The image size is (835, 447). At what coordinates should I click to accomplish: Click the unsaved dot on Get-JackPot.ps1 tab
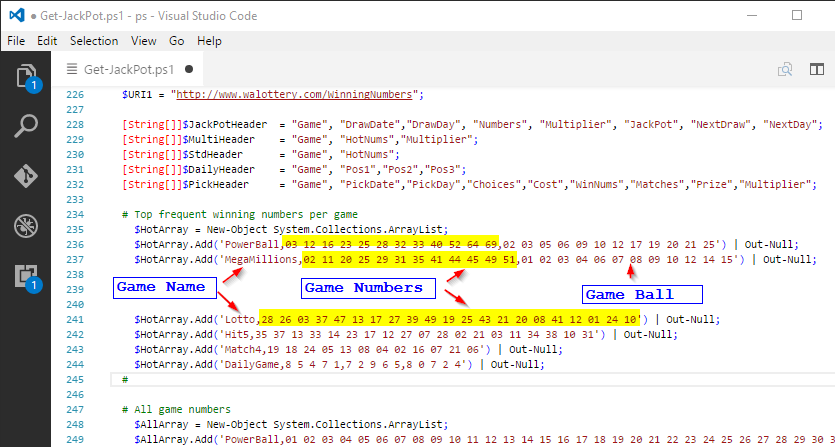click(x=189, y=69)
